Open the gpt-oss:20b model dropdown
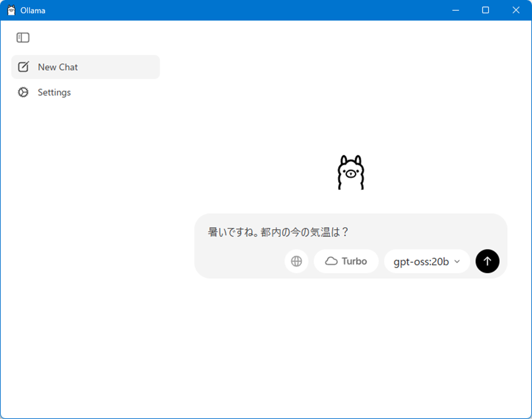The width and height of the screenshot is (532, 419). click(x=427, y=261)
